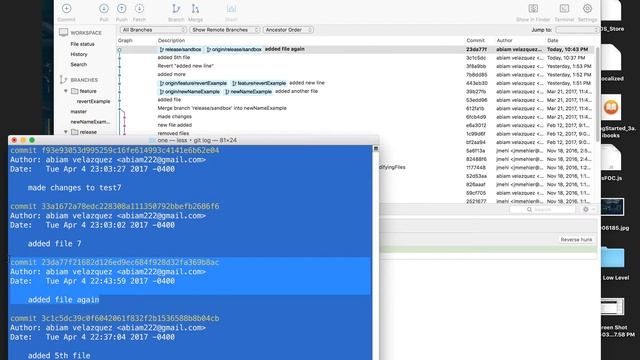Click the newNameExample local branch tag

[x=249, y=92]
